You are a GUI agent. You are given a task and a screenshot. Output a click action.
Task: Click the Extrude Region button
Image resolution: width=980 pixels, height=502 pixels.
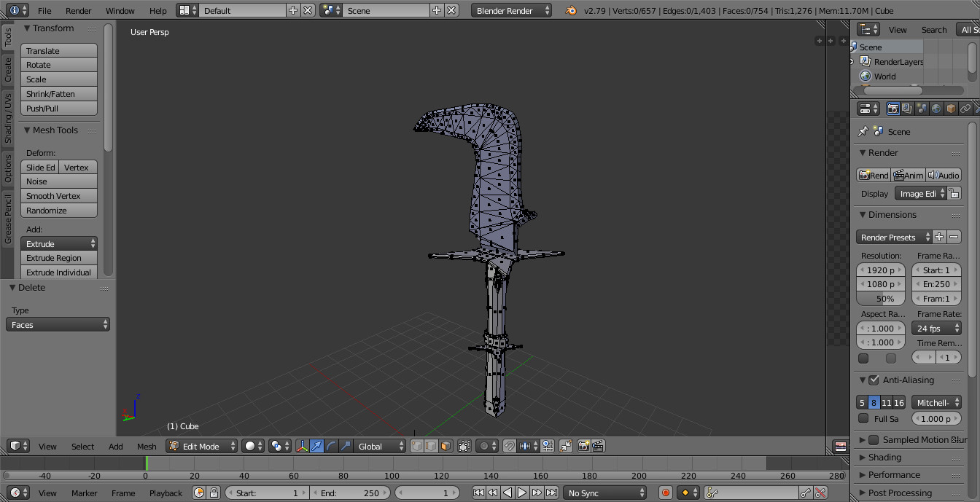59,258
